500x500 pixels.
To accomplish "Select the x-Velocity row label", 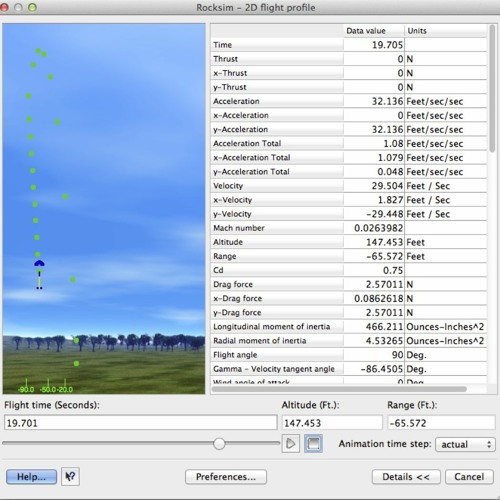I will point(233,200).
